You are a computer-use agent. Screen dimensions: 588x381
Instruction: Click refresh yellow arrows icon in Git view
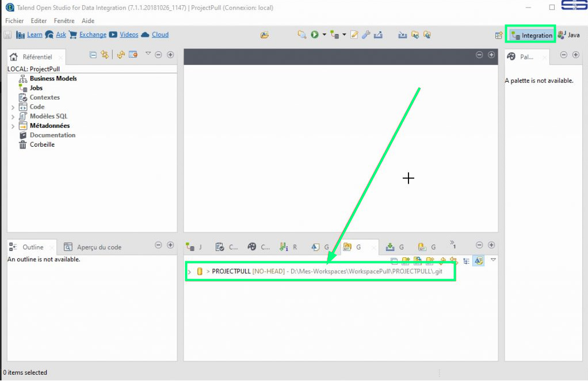pyautogui.click(x=442, y=261)
